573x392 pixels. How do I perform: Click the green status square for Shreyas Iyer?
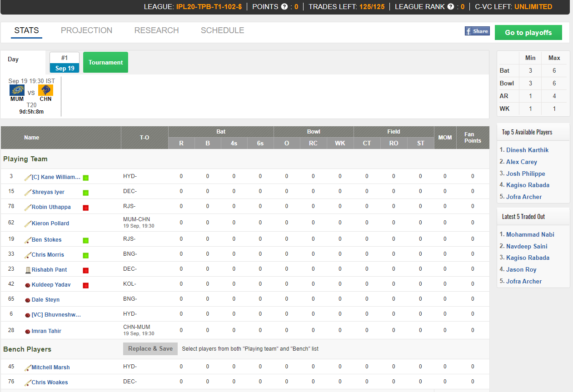click(x=85, y=193)
